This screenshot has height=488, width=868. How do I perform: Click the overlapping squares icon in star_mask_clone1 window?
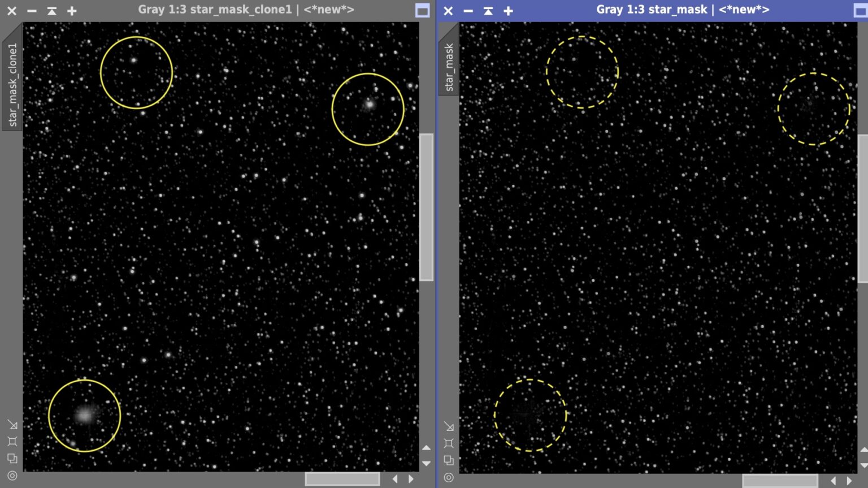tap(12, 459)
